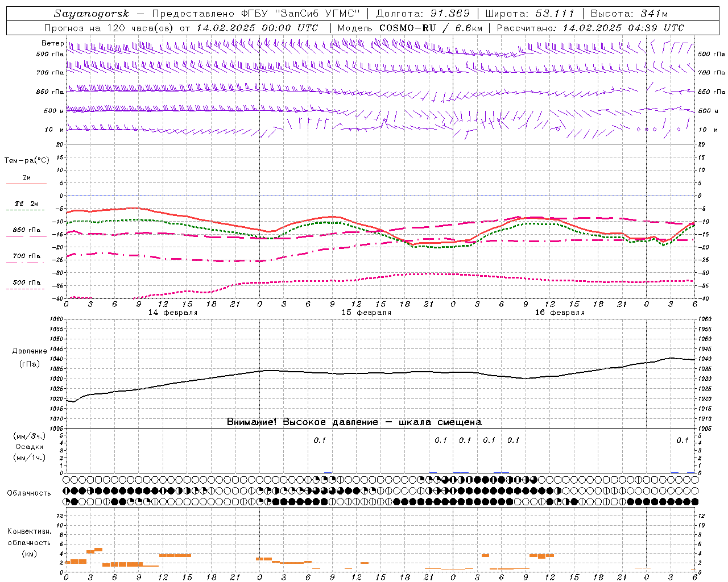The height and width of the screenshot is (582, 728).
Task: Click the Ветер section label
Action: 52,43
